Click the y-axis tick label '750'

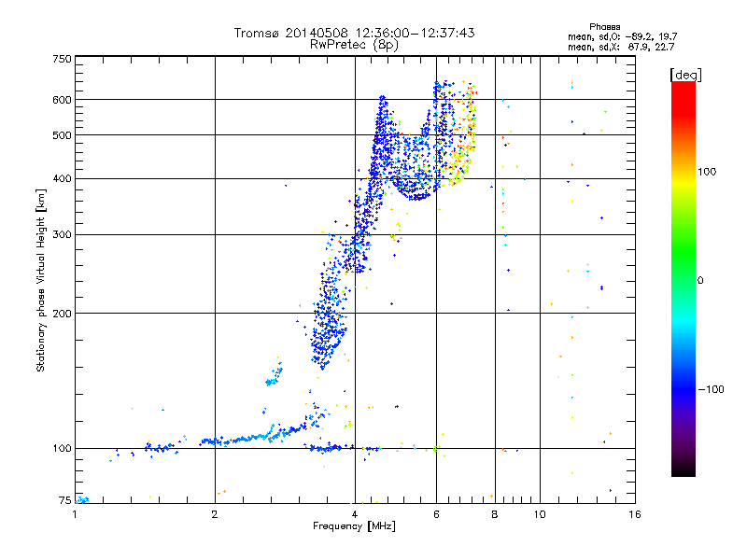coord(63,59)
